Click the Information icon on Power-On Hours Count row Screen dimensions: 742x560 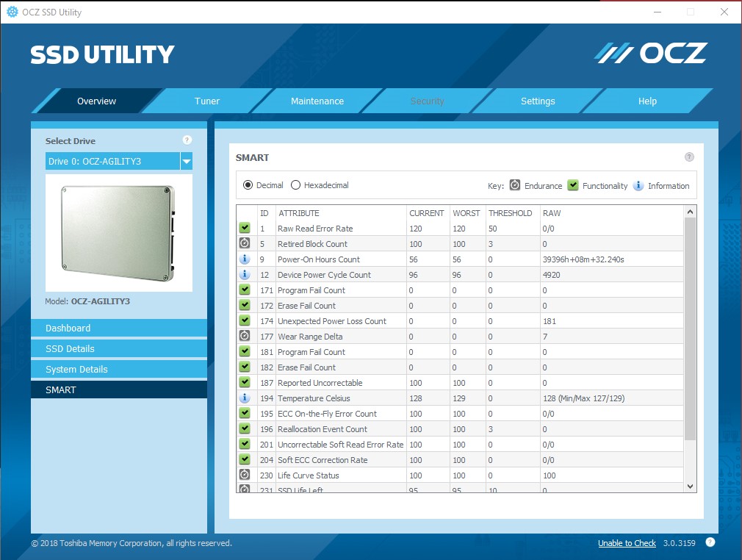click(245, 259)
